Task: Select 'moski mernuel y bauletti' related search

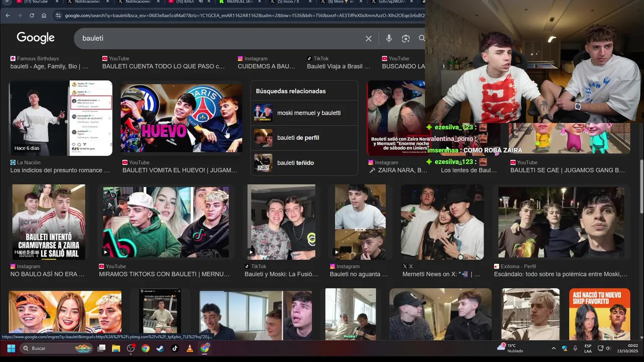Action: [304, 113]
